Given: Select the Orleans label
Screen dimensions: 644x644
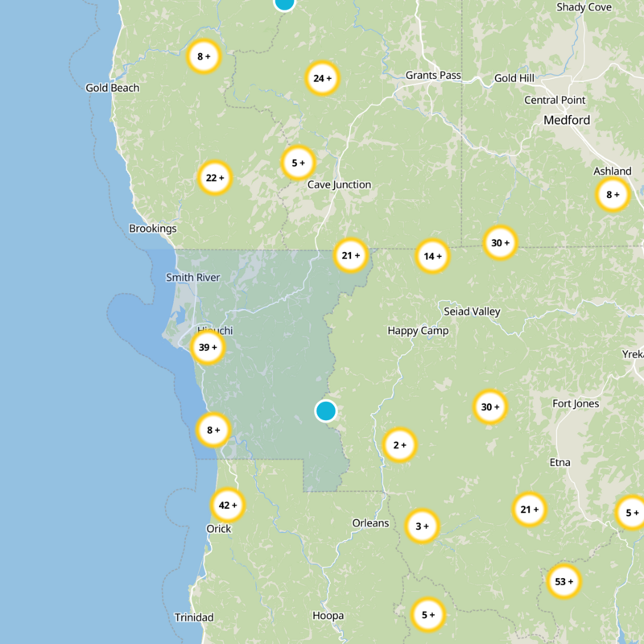Looking at the screenshot, I should click(370, 522).
